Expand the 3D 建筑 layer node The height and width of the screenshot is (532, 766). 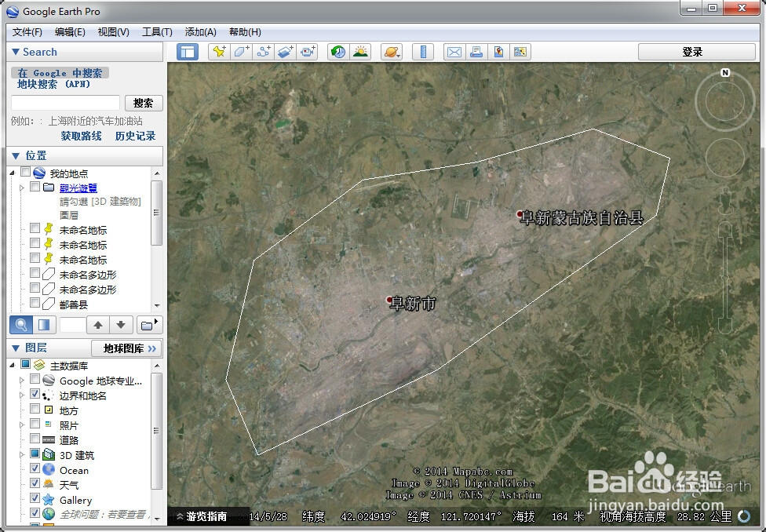pos(21,455)
